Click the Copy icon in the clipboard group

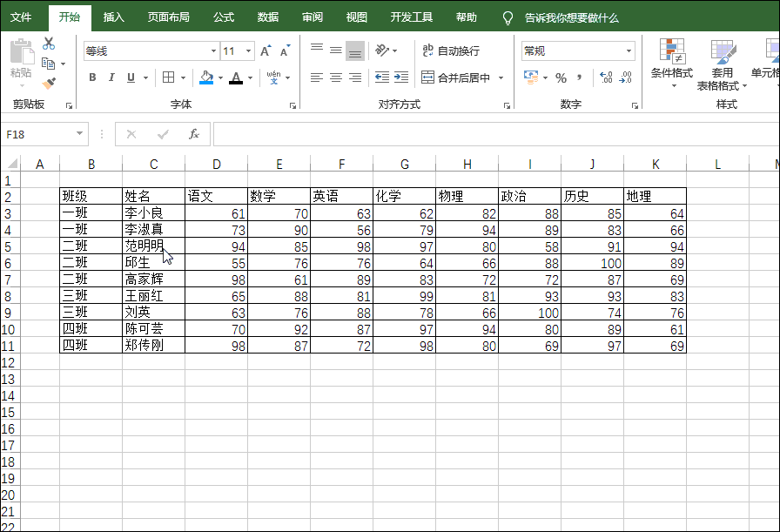coord(48,63)
